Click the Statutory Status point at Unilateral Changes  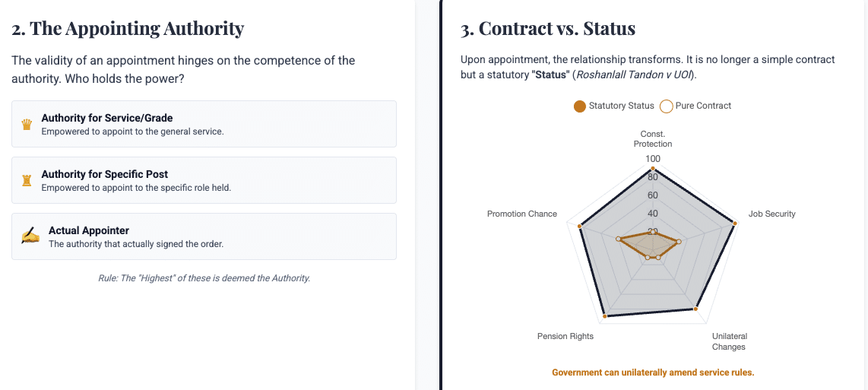pos(695,309)
